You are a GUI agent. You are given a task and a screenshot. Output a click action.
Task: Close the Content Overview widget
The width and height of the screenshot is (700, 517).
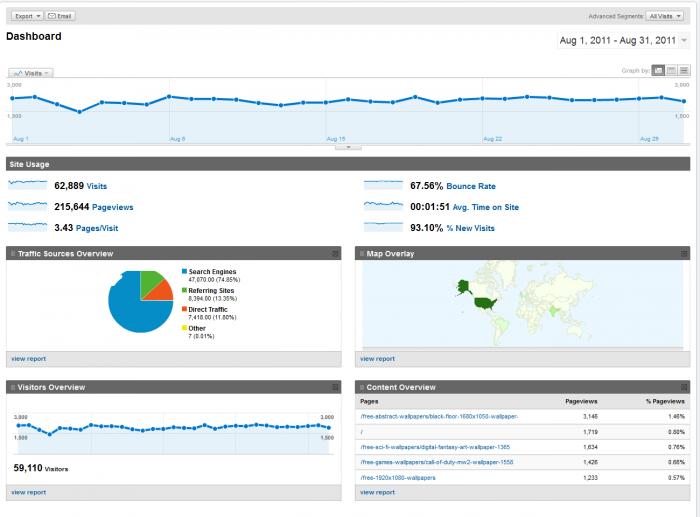(684, 387)
